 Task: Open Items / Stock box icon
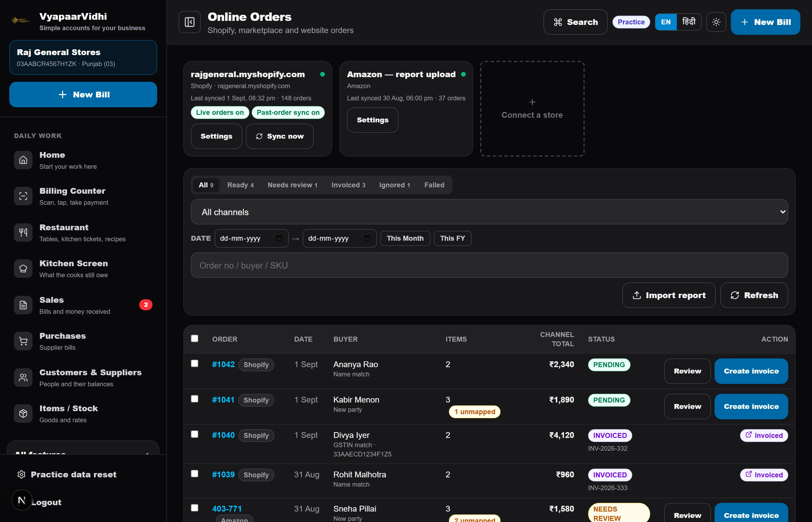click(23, 414)
